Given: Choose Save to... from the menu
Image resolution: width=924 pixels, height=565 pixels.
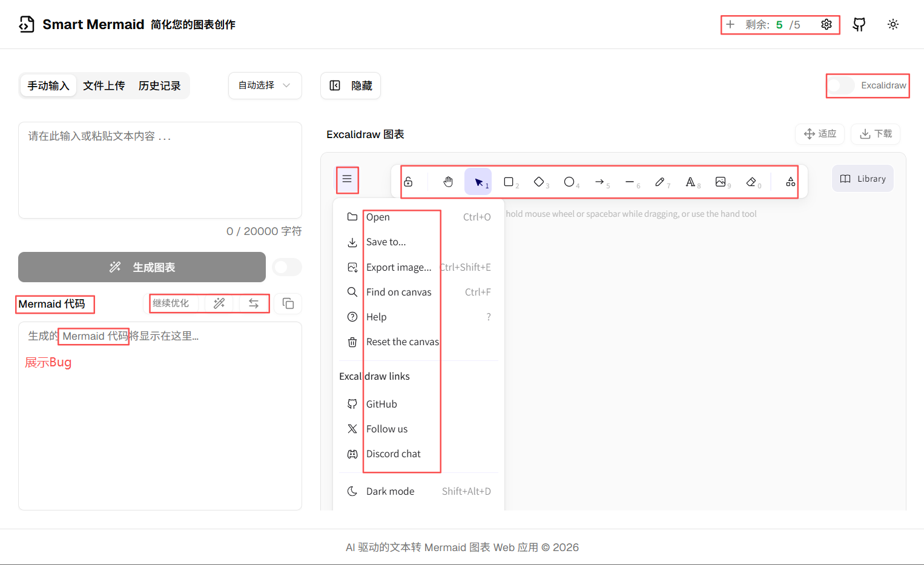Looking at the screenshot, I should pos(418,242).
